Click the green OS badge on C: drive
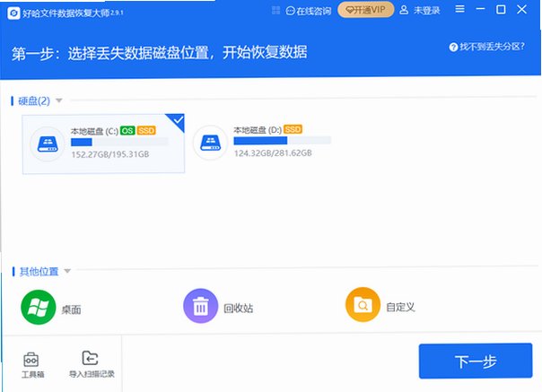Viewport: 542px width, 392px height. [127, 131]
